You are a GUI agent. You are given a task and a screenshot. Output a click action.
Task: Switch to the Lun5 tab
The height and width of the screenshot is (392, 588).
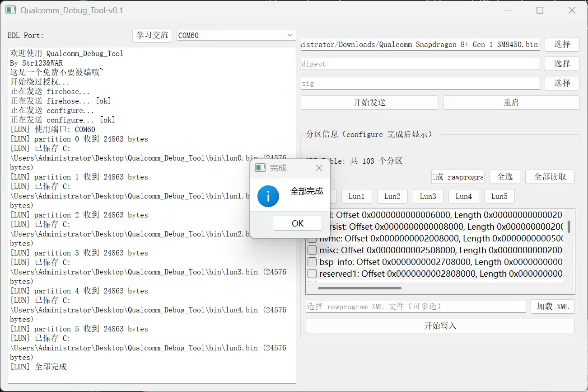[x=499, y=196]
